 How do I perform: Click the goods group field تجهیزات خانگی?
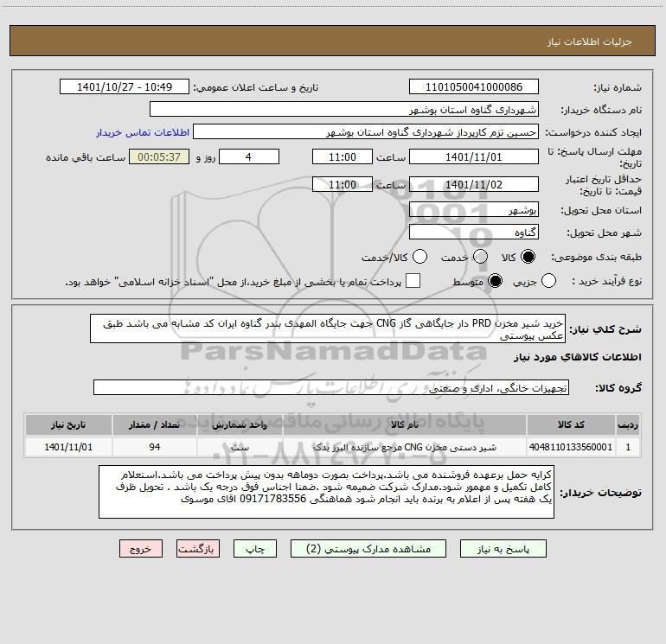[331, 387]
